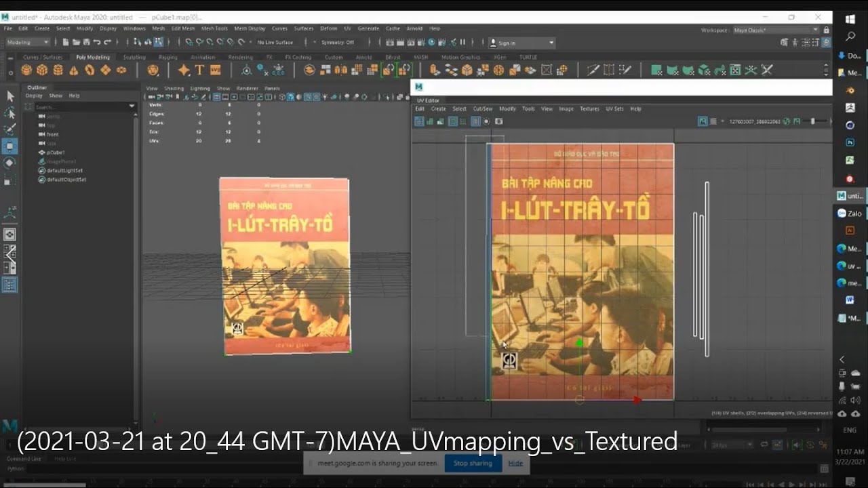Toggle the UV Editor grid display icon
868x488 pixels.
476,121
